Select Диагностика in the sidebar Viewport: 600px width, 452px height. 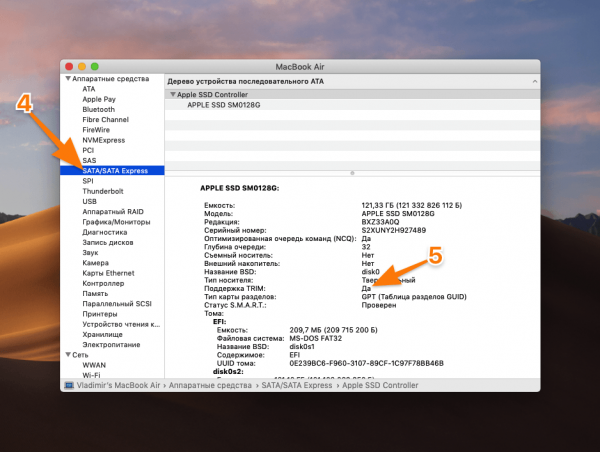coord(105,232)
